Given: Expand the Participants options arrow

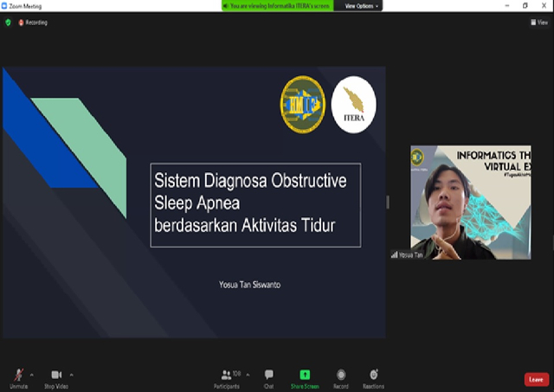Looking at the screenshot, I should click(248, 375).
